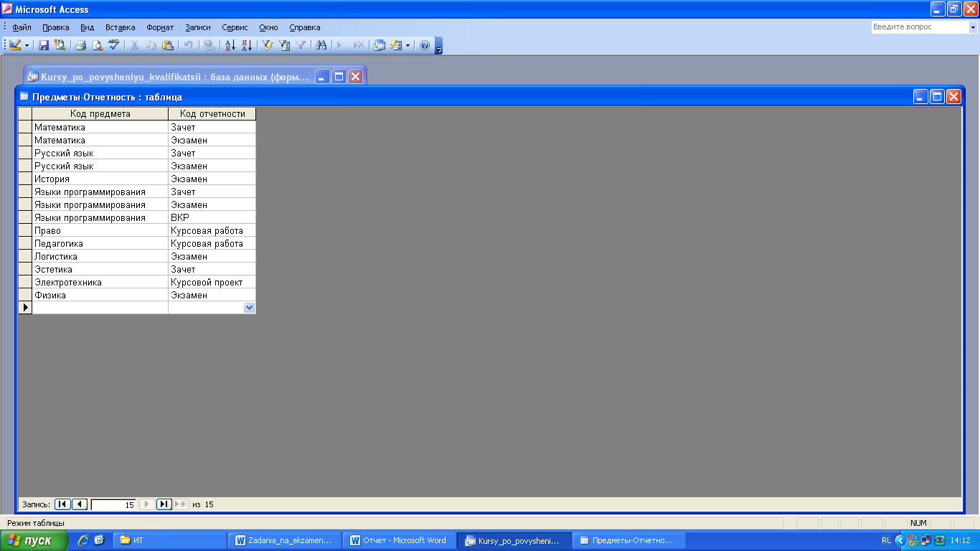The height and width of the screenshot is (551, 980).
Task: Open the Сервис menu
Action: tap(235, 27)
